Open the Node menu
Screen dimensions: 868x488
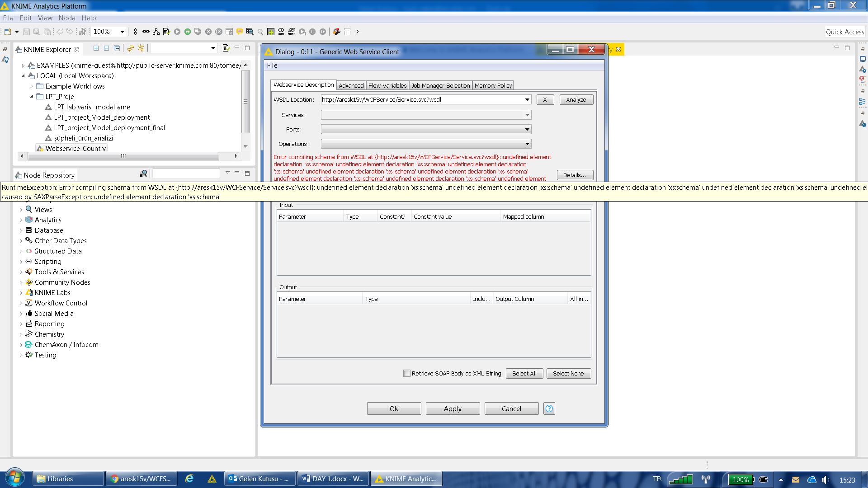[x=67, y=18]
